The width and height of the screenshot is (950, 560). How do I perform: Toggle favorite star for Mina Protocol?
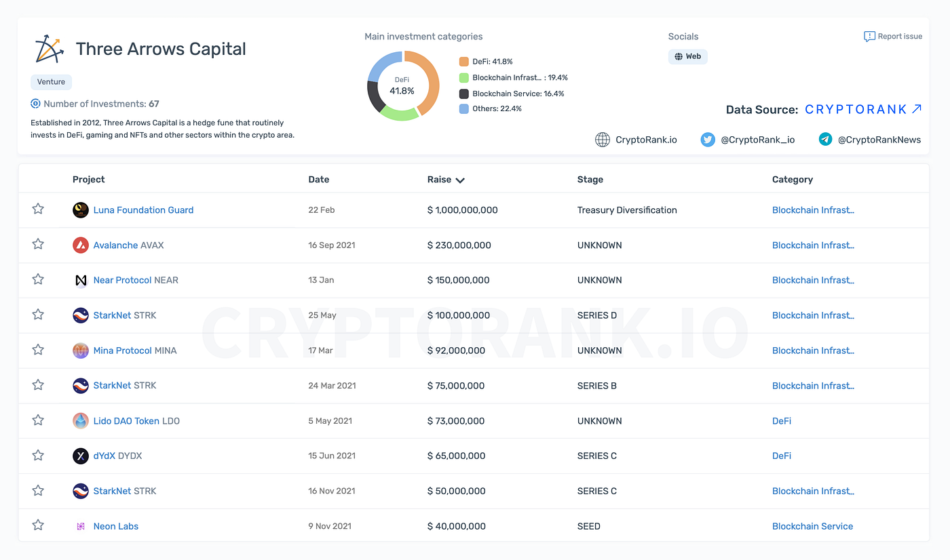38,350
